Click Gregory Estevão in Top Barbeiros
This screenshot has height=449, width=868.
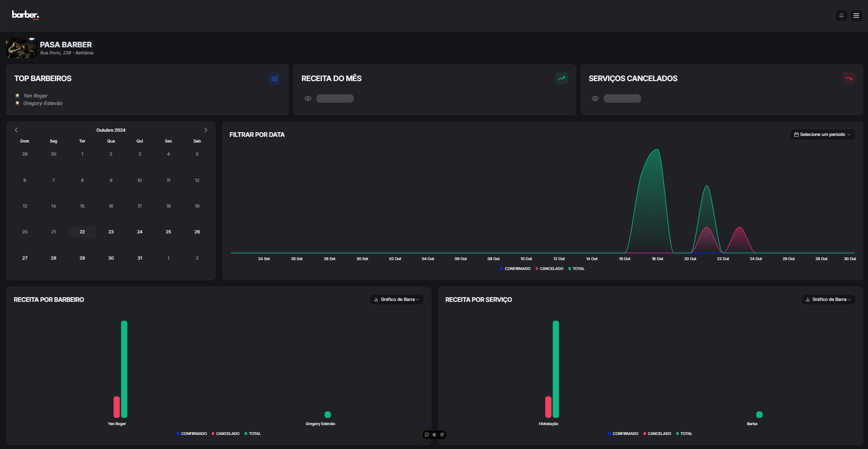(x=43, y=103)
